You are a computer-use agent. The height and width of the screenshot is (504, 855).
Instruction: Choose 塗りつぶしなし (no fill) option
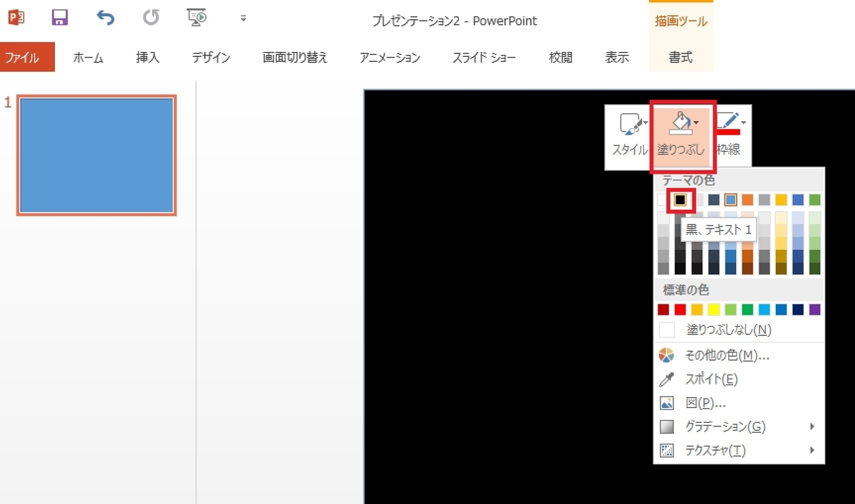pyautogui.click(x=739, y=330)
